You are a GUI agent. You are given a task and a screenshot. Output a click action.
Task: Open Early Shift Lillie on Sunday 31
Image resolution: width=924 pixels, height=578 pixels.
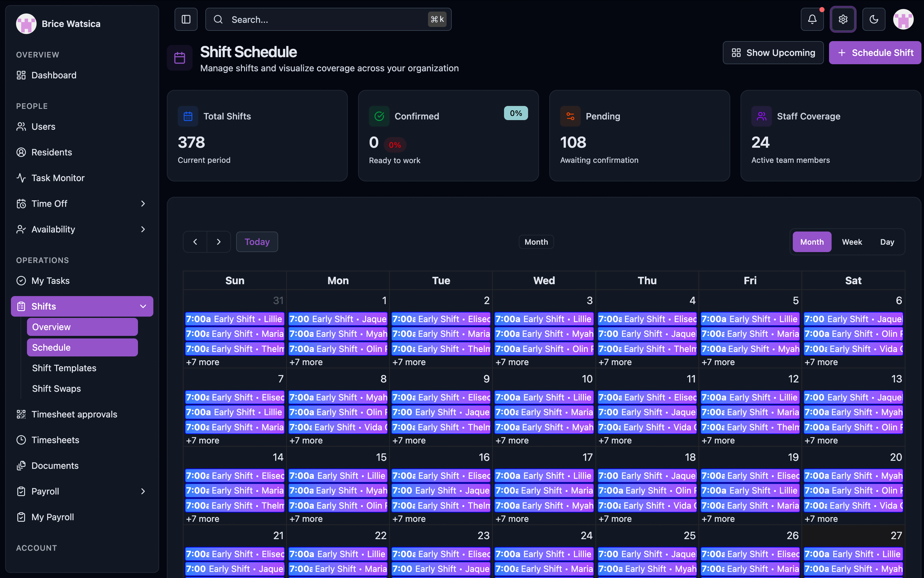[x=235, y=319]
